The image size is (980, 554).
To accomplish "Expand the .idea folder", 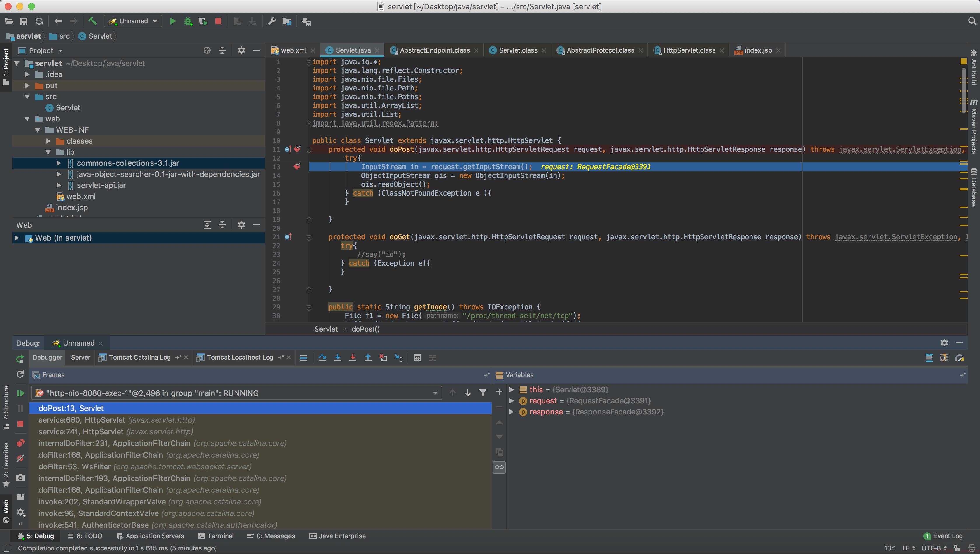I will tap(27, 74).
